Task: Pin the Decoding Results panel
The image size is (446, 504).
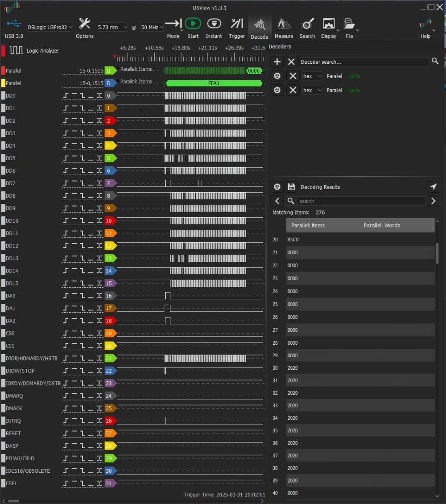Action: pyautogui.click(x=433, y=186)
